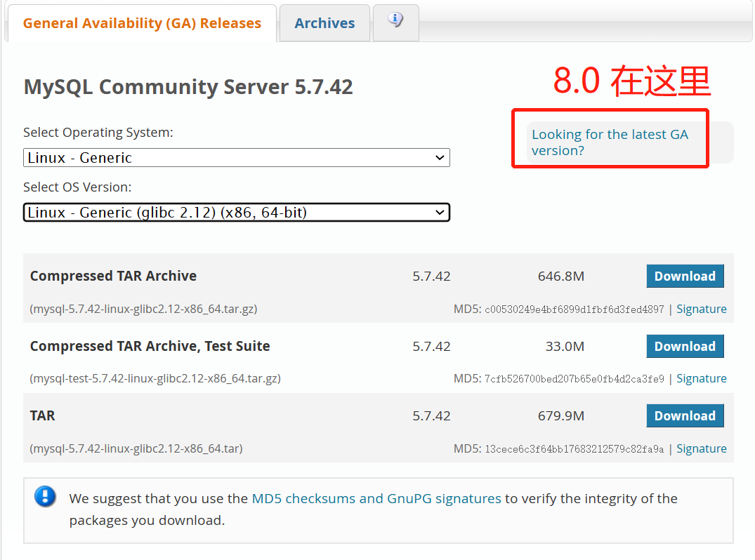Click file name mysql-test-5.7.42-linux-glibc2.12-x86_64.tar.gz
Screen dimensions: 755x560
155,379
